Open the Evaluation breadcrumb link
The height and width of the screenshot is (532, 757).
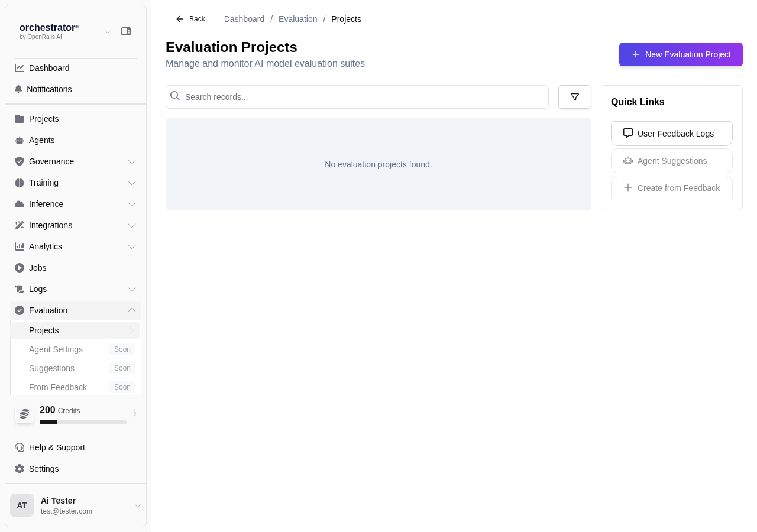click(x=297, y=19)
